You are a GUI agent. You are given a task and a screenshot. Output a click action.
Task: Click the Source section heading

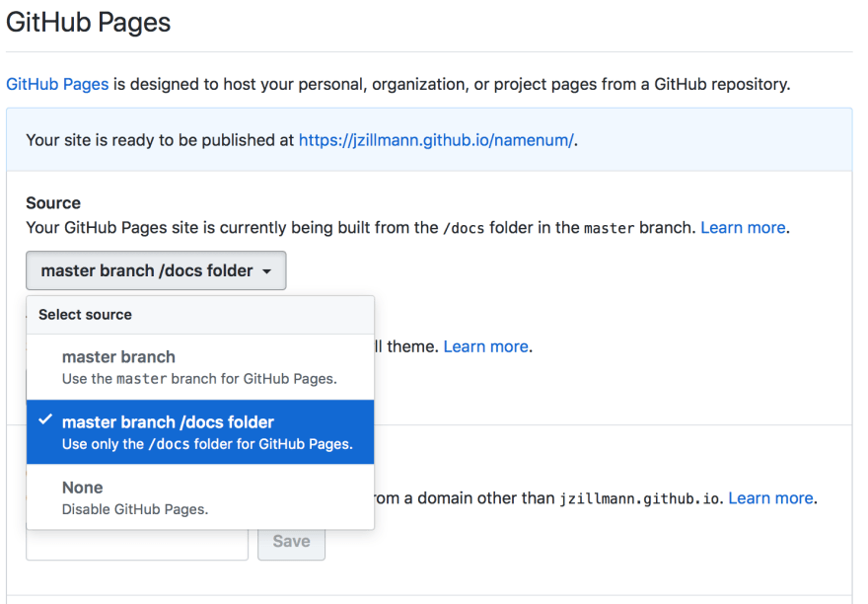pyautogui.click(x=53, y=202)
